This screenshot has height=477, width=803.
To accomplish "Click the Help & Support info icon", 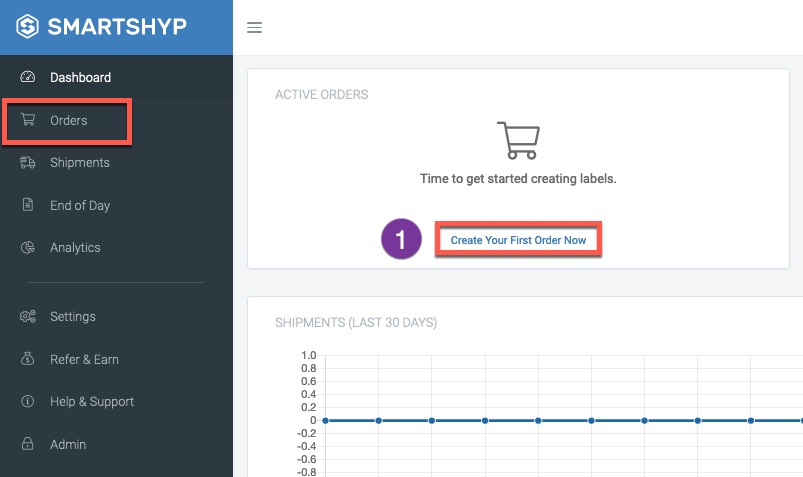I will tap(28, 401).
